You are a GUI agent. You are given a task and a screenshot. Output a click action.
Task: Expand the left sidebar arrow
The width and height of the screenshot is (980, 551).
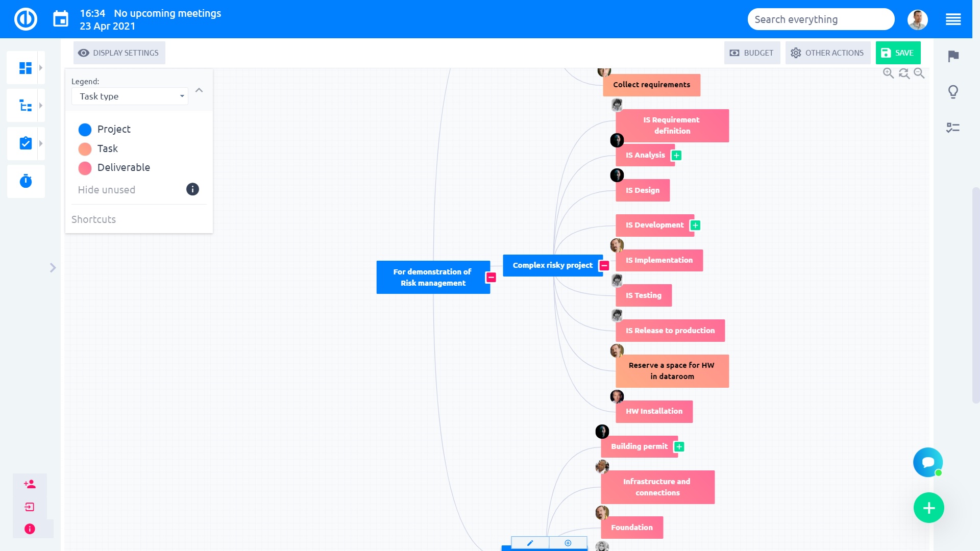tap(53, 268)
